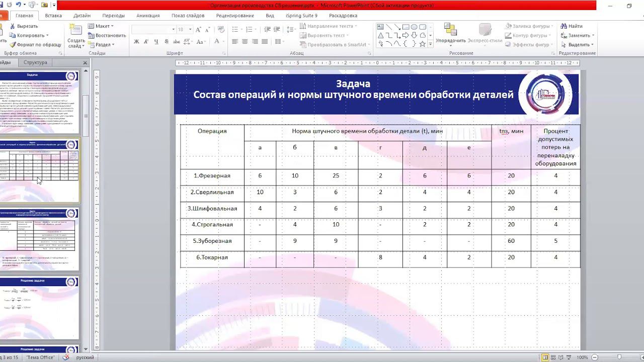Image resolution: width=644 pixels, height=362 pixels.
Task: Switch to the Анимация tab
Action: (x=147, y=16)
